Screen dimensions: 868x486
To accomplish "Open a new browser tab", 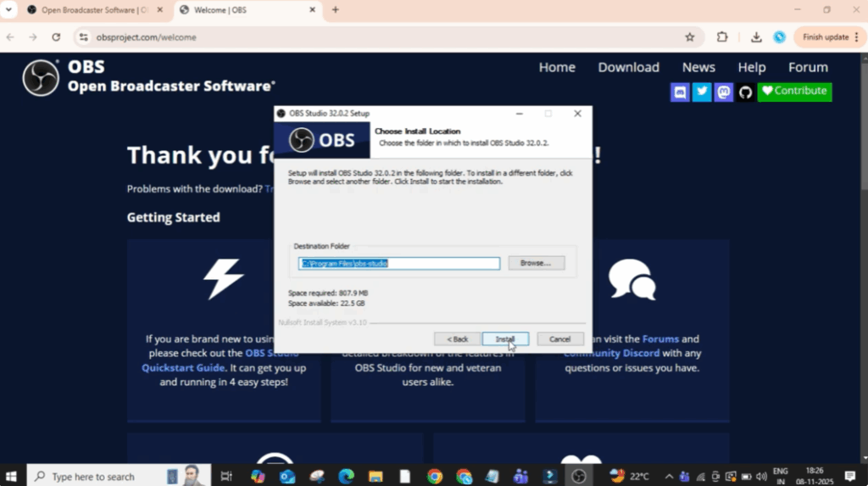I will click(336, 10).
